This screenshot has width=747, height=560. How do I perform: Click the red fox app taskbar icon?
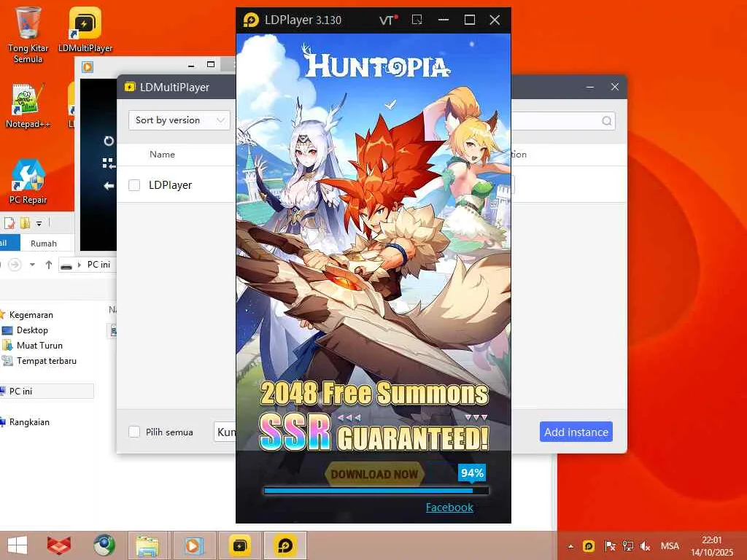click(59, 545)
